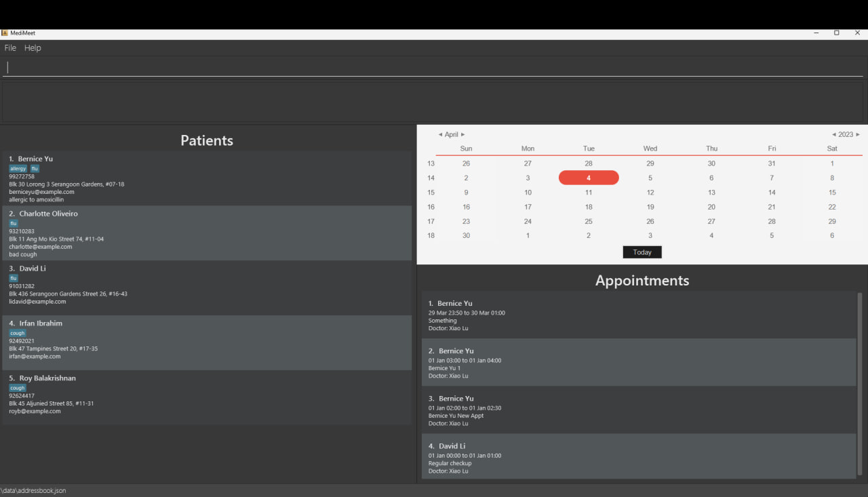868x497 pixels.
Task: Click email royb@example.com
Action: (35, 411)
